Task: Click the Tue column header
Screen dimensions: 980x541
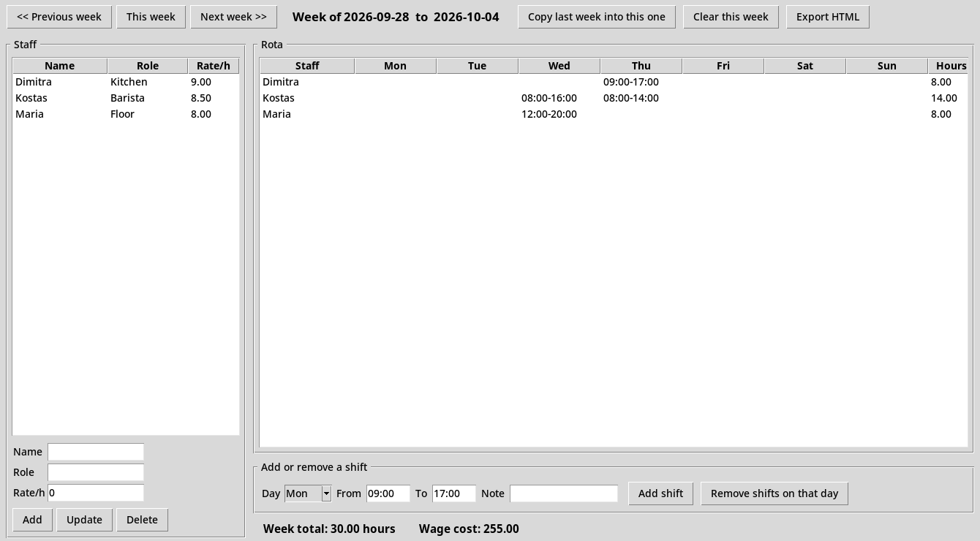Action: (478, 66)
